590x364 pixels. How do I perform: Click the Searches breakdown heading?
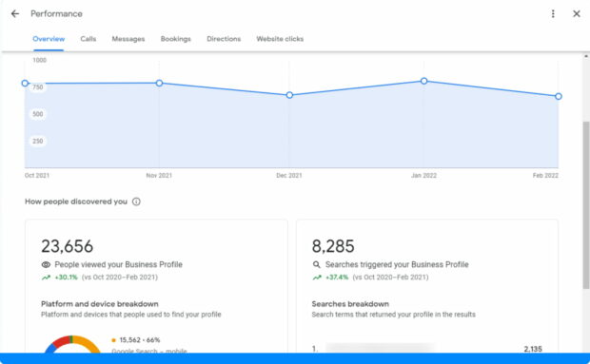coord(350,304)
